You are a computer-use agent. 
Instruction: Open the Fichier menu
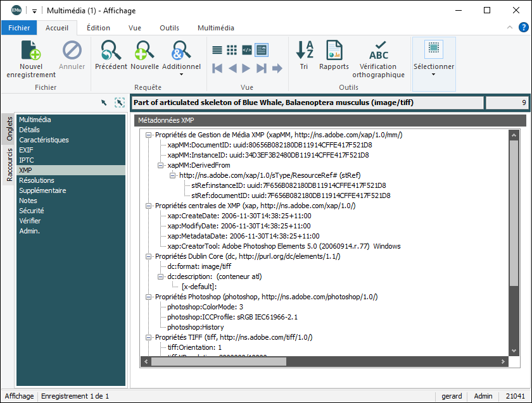pyautogui.click(x=19, y=28)
